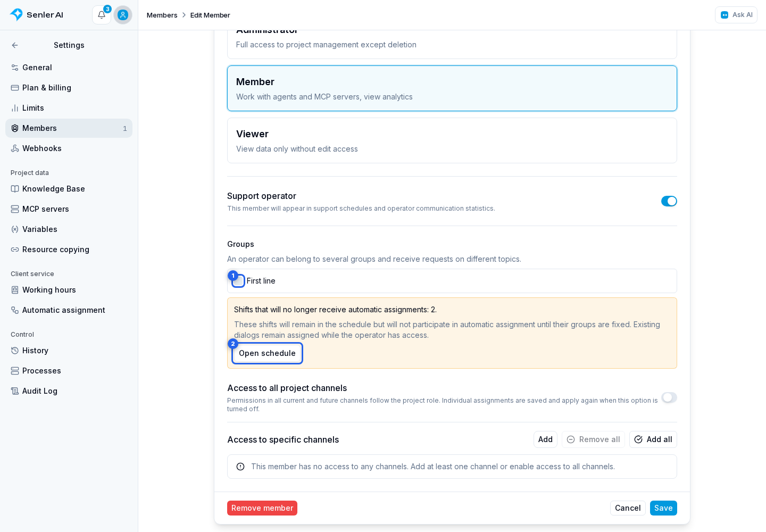This screenshot has width=766, height=532.
Task: Enable Access to all project channels
Action: (x=669, y=397)
